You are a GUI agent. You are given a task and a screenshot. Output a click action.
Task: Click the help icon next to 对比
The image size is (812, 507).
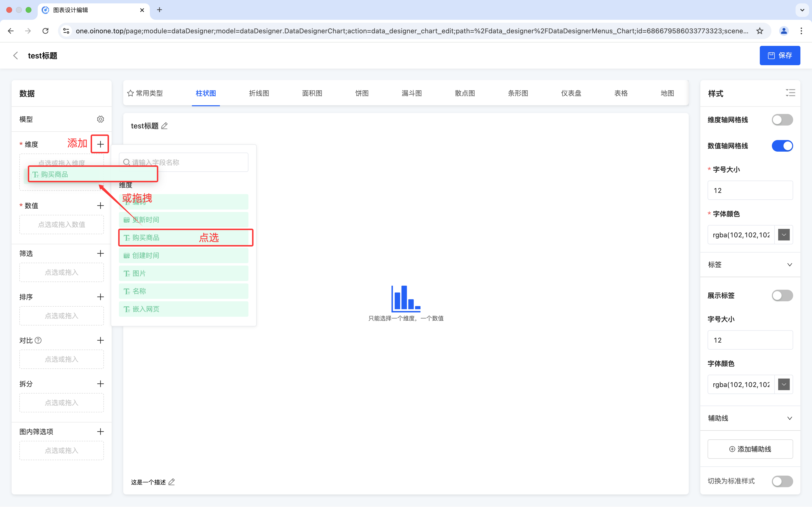point(38,340)
